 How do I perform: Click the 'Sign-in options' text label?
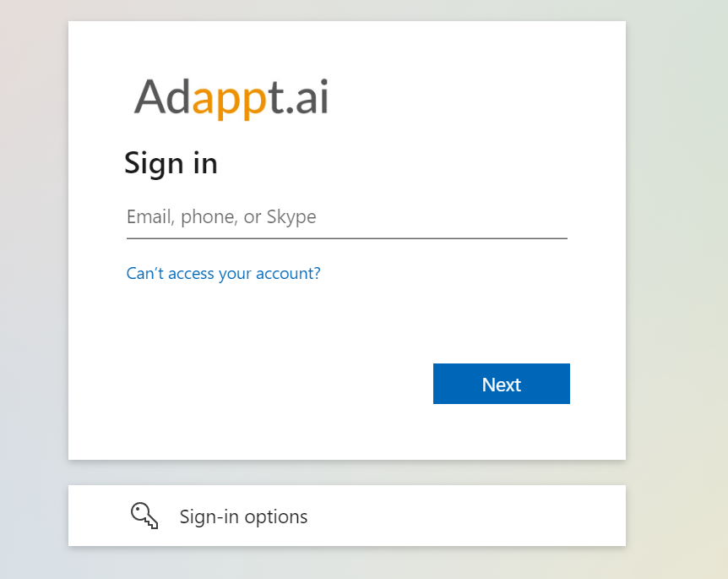243,516
